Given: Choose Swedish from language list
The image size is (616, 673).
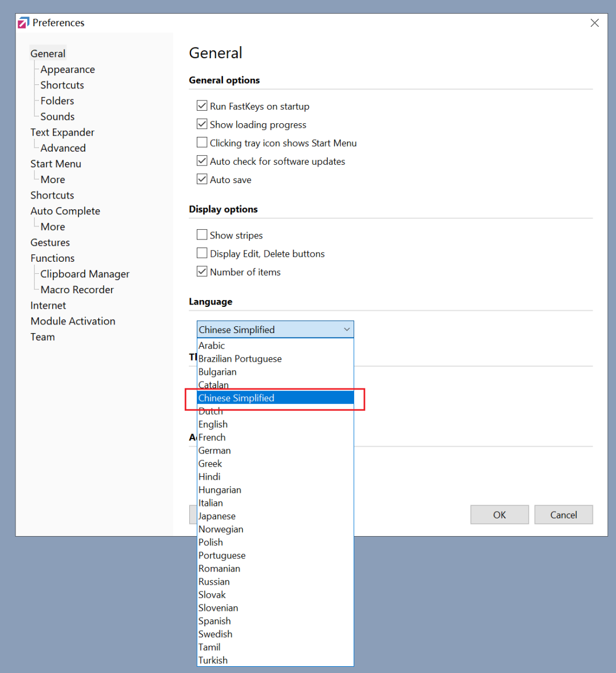Looking at the screenshot, I should (x=275, y=634).
